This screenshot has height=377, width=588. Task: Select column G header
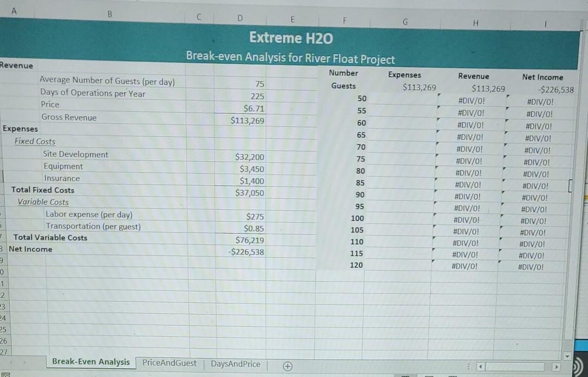tap(405, 22)
